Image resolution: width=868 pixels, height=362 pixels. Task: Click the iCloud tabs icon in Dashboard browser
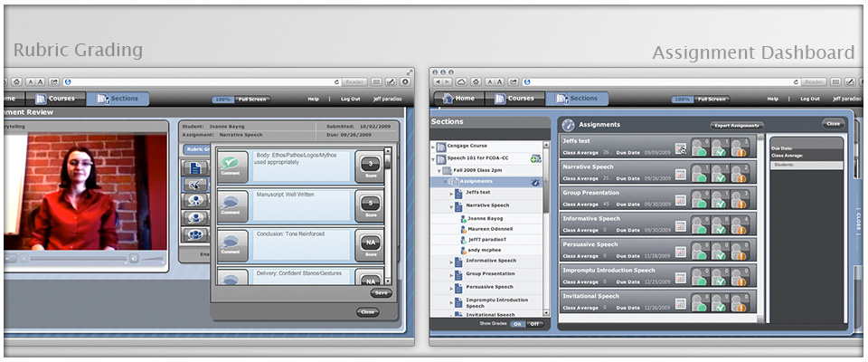pos(461,81)
